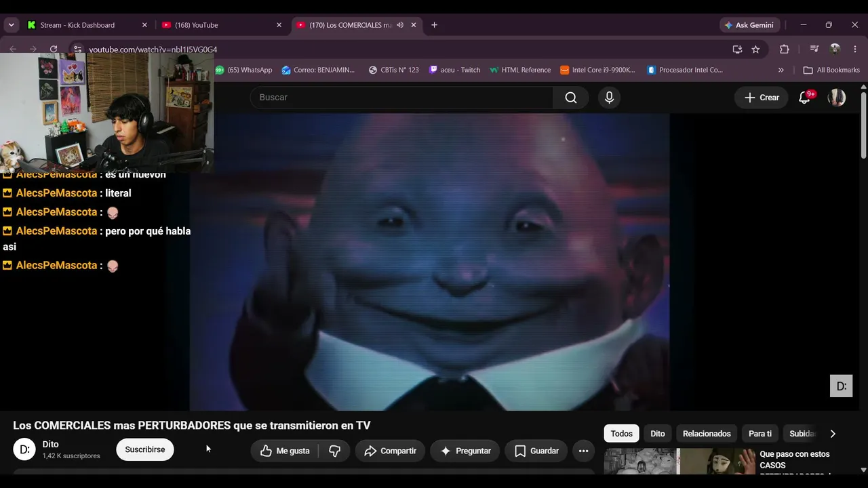Click the video title text

coord(192,426)
